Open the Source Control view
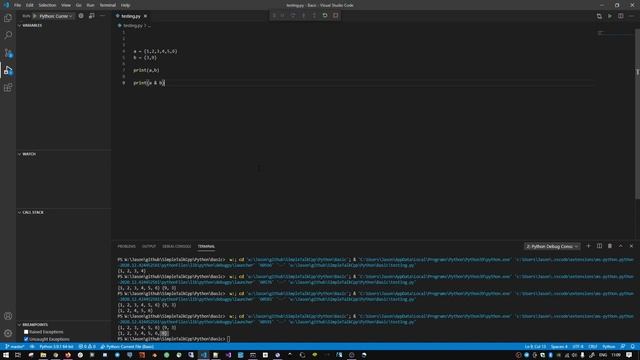The height and width of the screenshot is (360, 640). (x=8, y=53)
